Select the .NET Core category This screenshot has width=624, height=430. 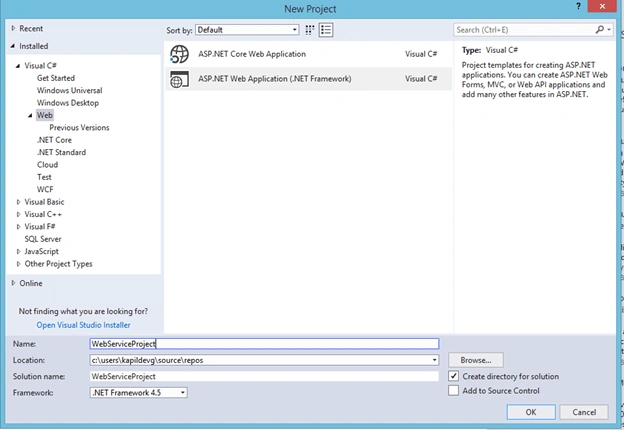point(54,140)
